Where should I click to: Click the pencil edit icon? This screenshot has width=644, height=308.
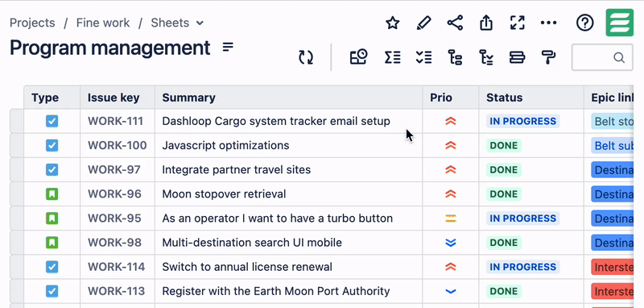[423, 23]
